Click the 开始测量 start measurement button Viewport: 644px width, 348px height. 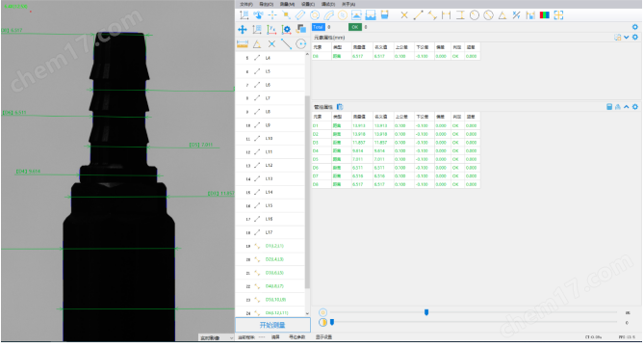tap(272, 325)
